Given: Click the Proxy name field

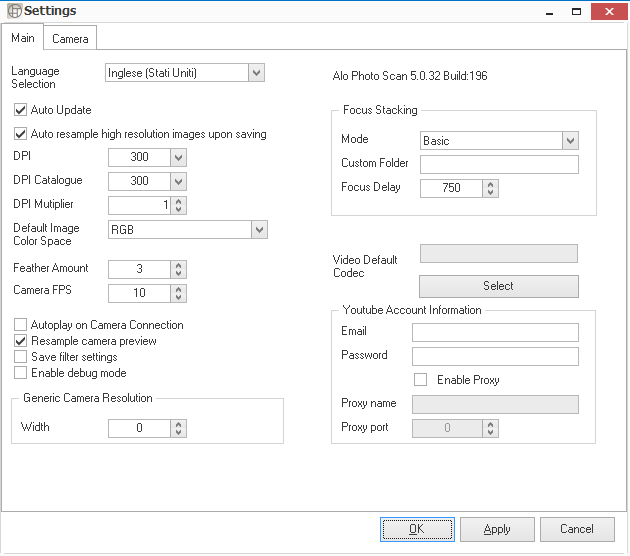Looking at the screenshot, I should (x=495, y=405).
